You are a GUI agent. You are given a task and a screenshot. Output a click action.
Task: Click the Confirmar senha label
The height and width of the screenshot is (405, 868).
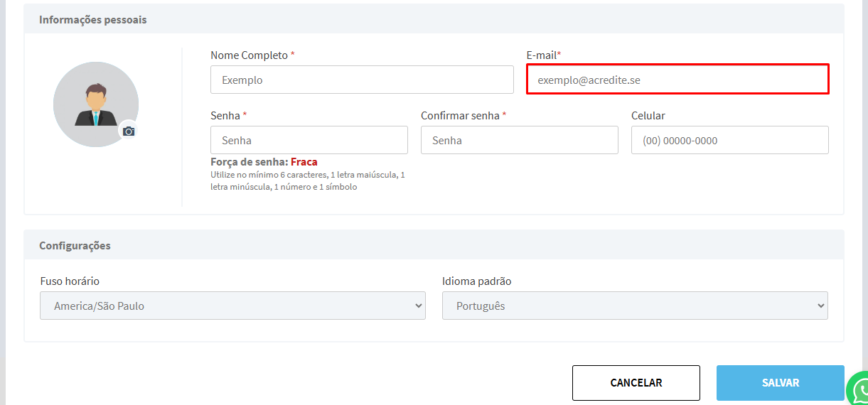click(460, 115)
